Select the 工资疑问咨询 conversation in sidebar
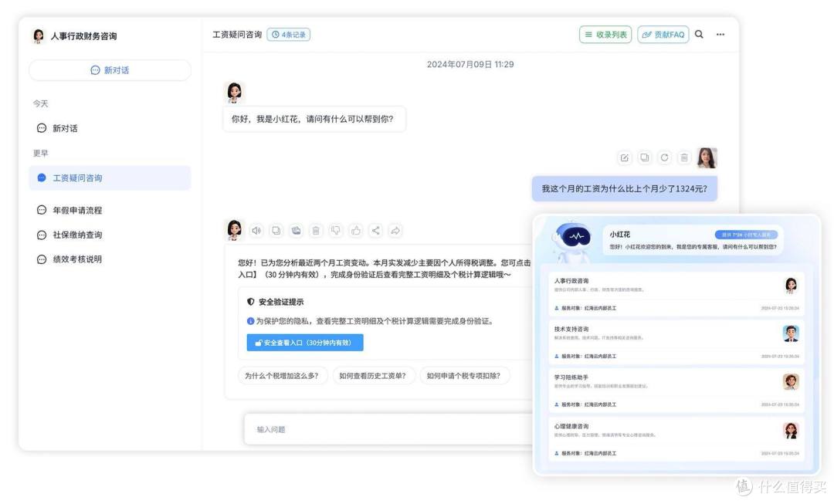The image size is (834, 504). click(110, 178)
